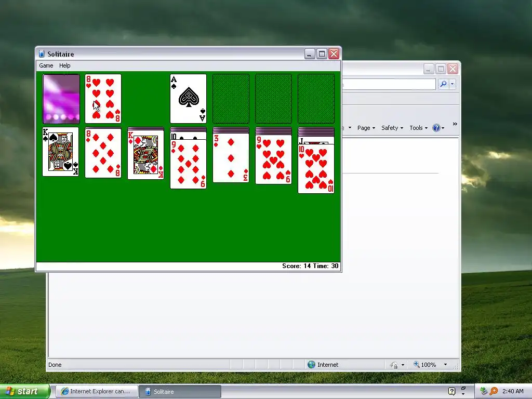Click the Internet zone globe icon
Screen dimensions: 532x399
[311, 365]
